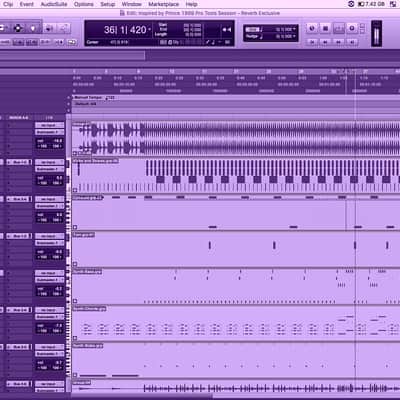Image resolution: width=400 pixels, height=400 pixels.
Task: Open the output selector on the Kicks and Snares track
Action: pos(50,169)
